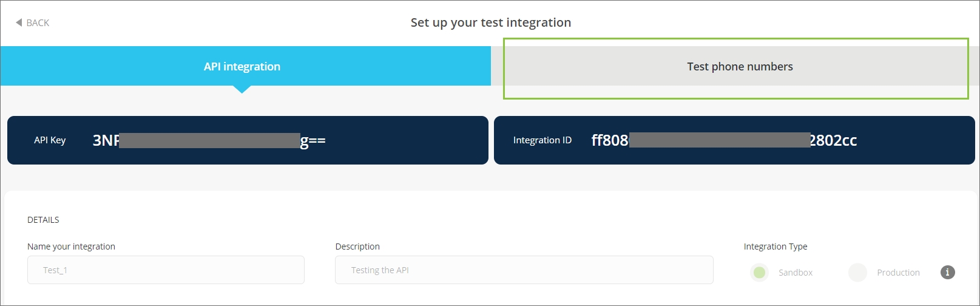980x306 pixels.
Task: Click the Name your integration label
Action: (x=71, y=246)
